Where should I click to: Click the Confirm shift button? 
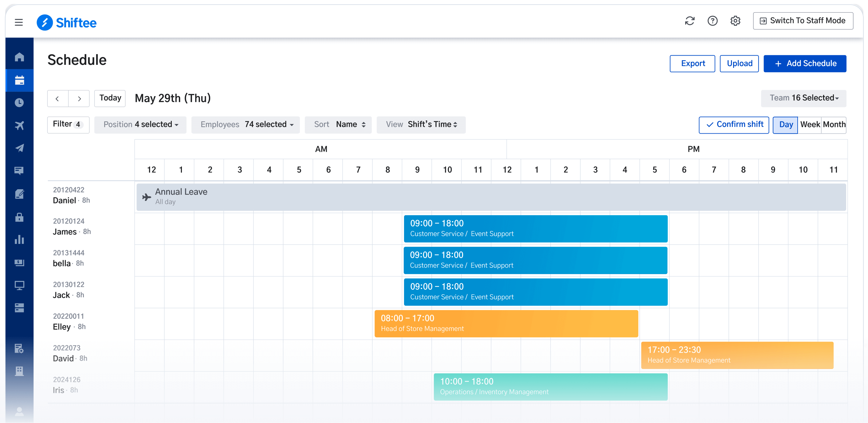pyautogui.click(x=733, y=125)
